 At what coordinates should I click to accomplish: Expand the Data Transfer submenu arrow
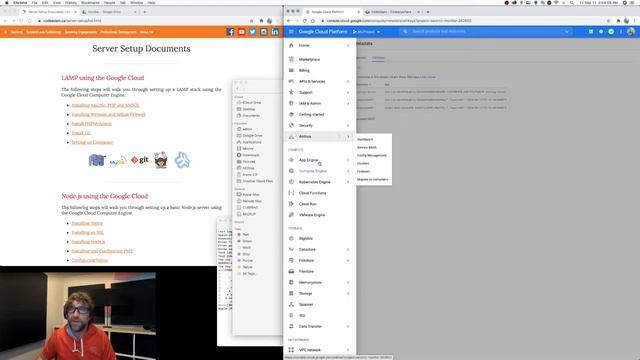[348, 327]
